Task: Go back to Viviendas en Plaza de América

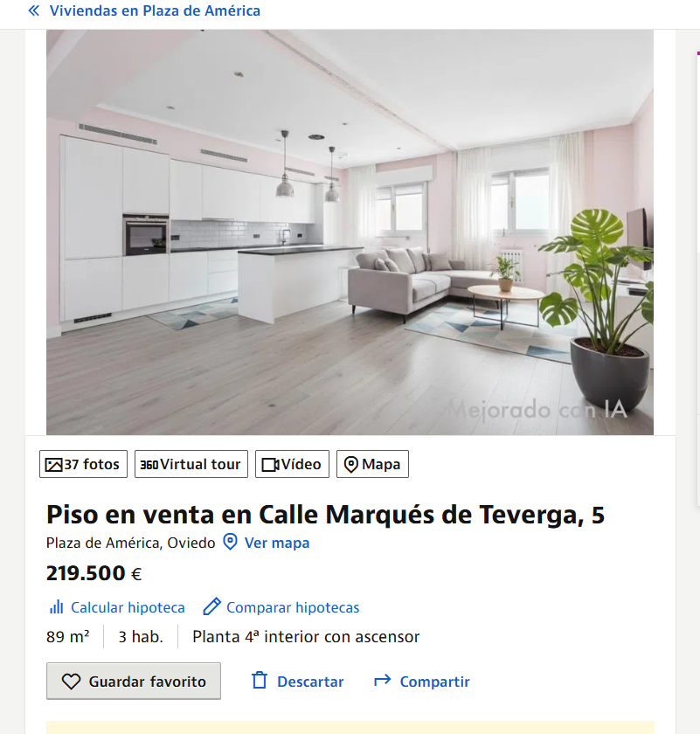Action: click(155, 10)
